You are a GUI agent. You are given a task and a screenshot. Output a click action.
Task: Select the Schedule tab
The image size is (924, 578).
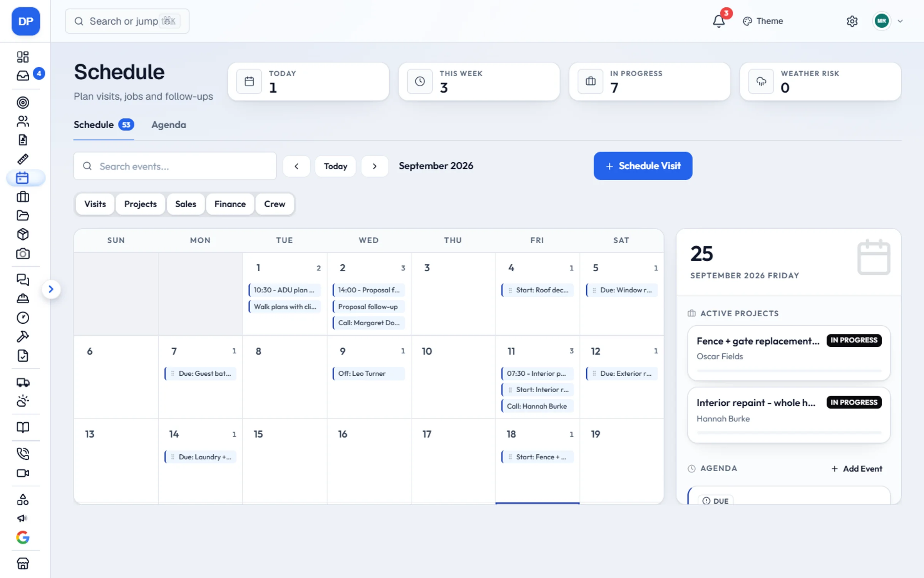tap(104, 125)
